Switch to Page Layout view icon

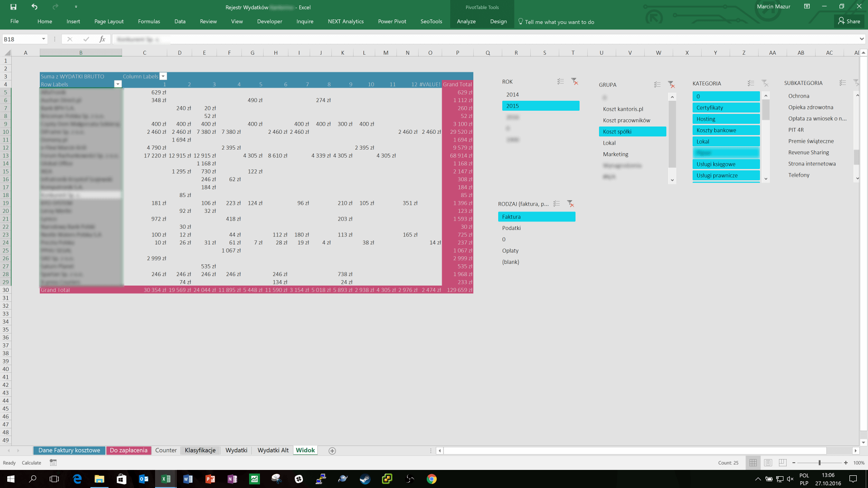[x=768, y=463]
